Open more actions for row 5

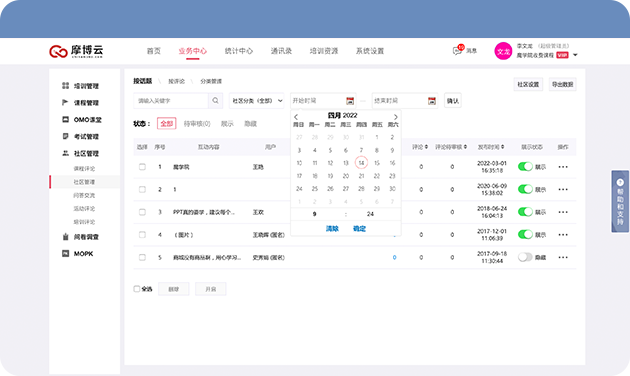click(563, 257)
